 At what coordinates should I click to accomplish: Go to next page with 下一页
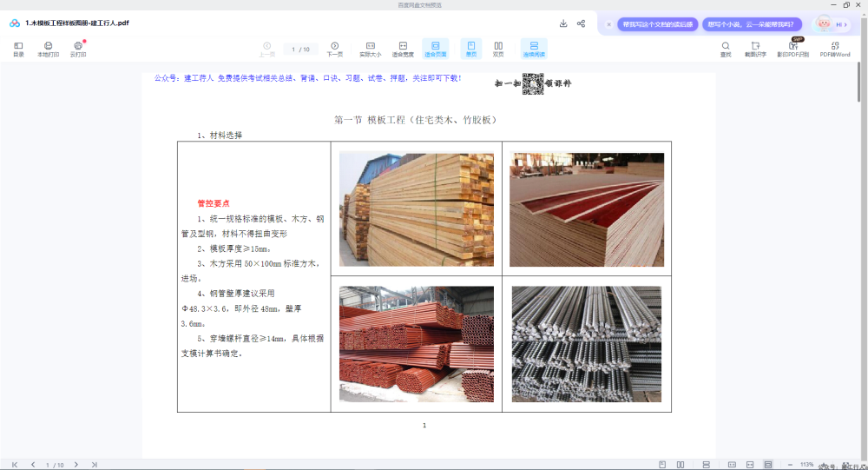pyautogui.click(x=334, y=49)
